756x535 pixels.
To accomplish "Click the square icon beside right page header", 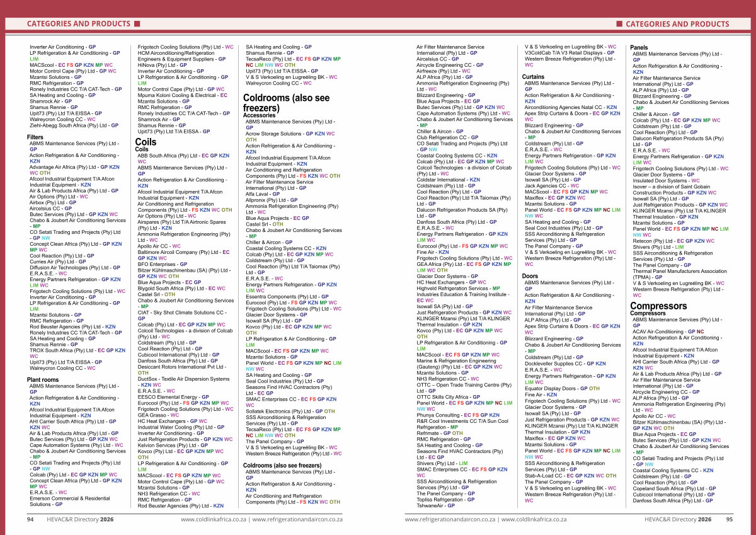I will tap(619, 24).
